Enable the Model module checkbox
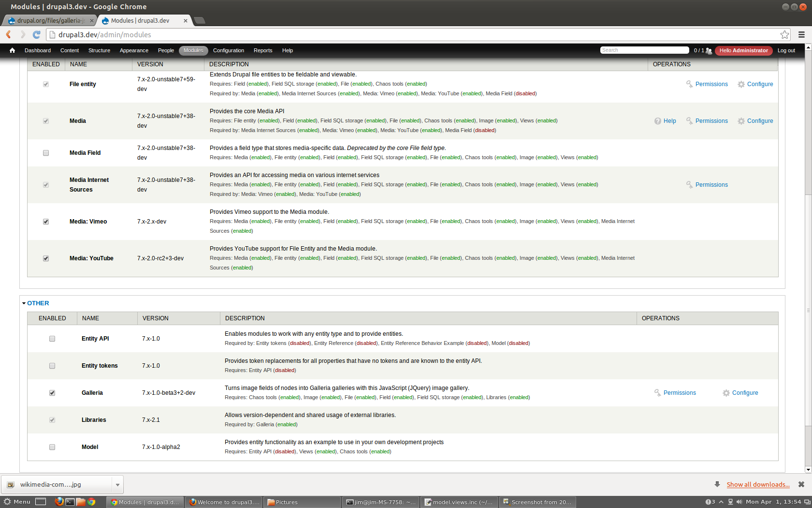Image resolution: width=812 pixels, height=508 pixels. point(52,447)
